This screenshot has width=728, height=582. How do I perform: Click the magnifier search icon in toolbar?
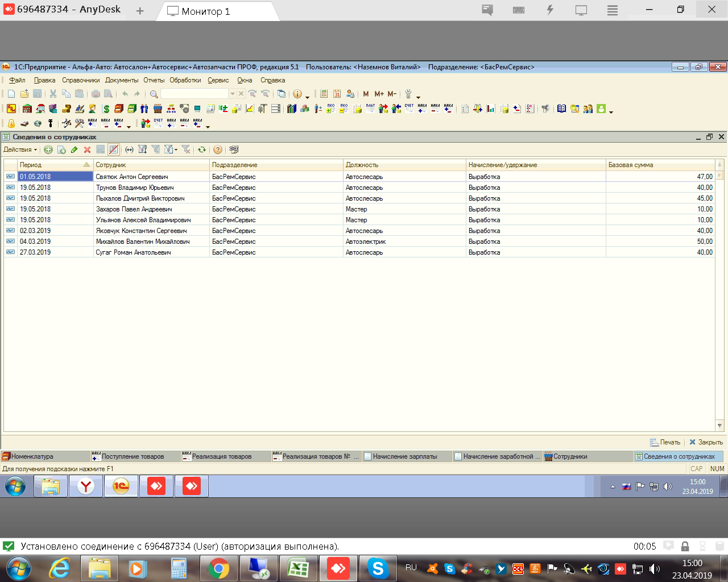click(154, 94)
